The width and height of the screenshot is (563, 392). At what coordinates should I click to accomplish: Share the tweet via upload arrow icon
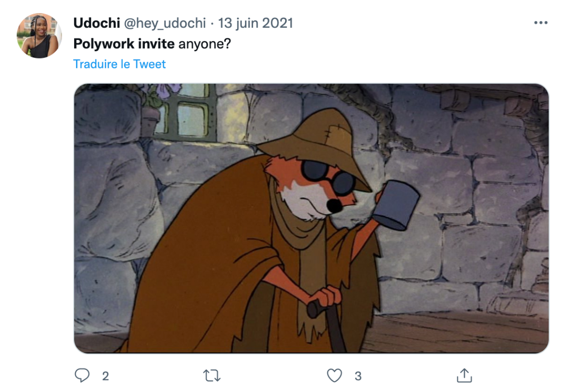(464, 375)
